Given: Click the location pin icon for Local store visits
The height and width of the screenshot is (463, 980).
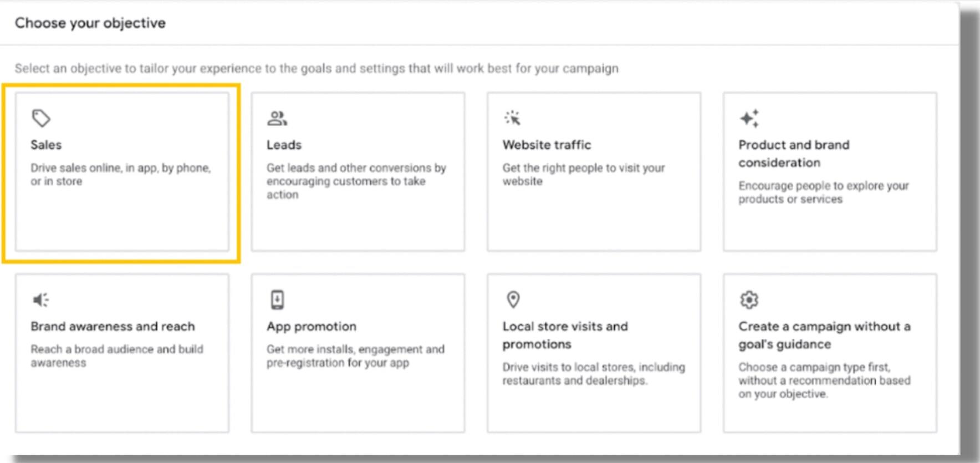Looking at the screenshot, I should 513,298.
